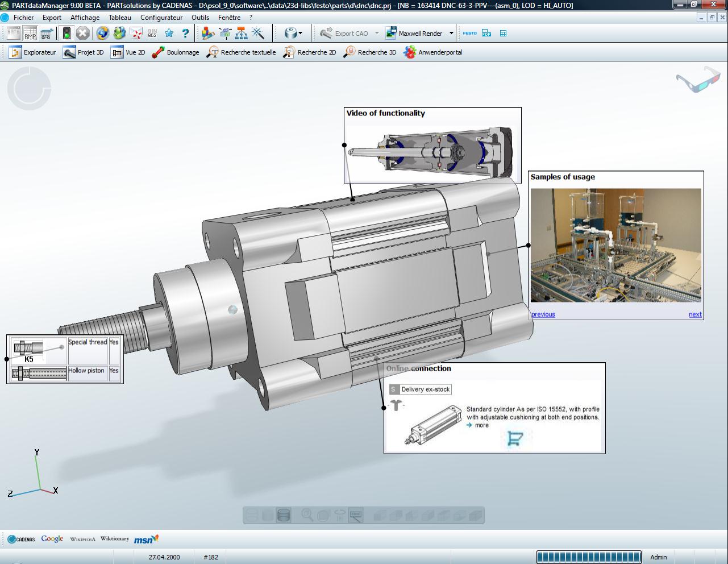Click the previous link under usage samples
The height and width of the screenshot is (564, 728).
(543, 314)
